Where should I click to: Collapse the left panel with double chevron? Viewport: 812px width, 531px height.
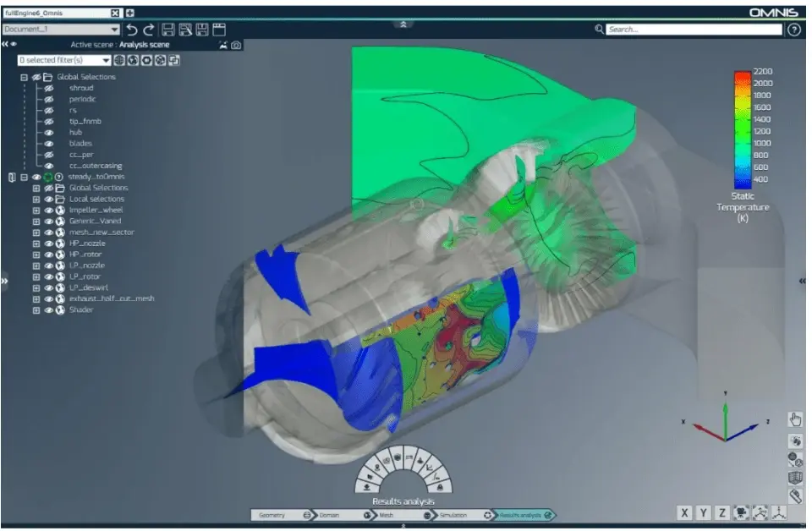(x=5, y=45)
